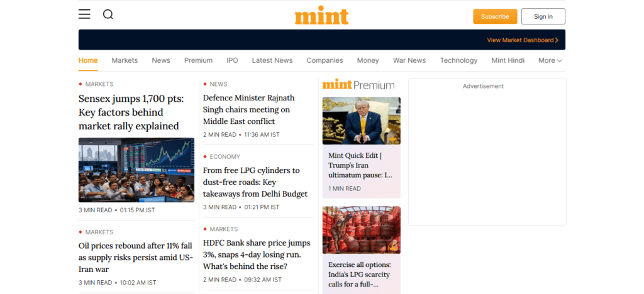644x294 pixels.
Task: Click MARKETS tag above Sensex headline
Action: pos(99,84)
